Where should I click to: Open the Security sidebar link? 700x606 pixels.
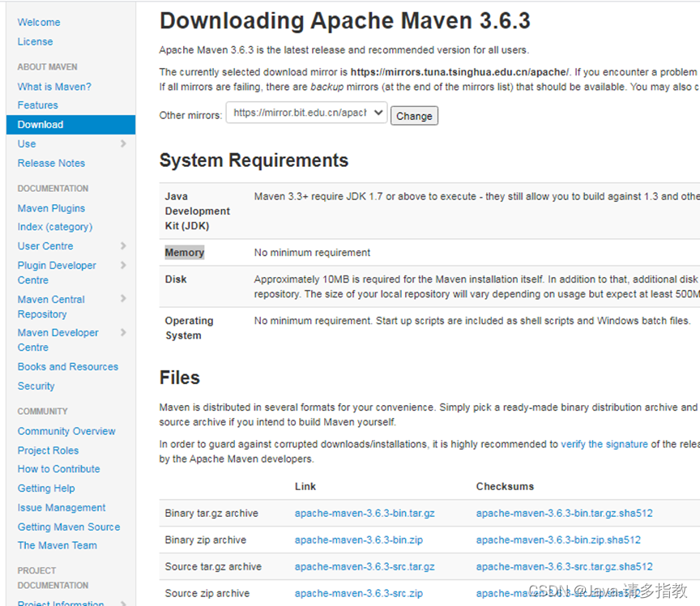click(x=36, y=386)
